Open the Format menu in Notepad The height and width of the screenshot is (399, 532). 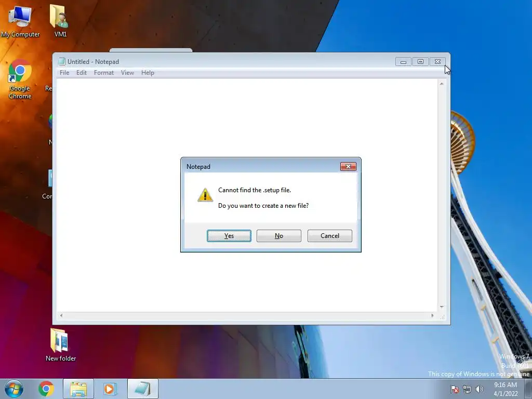pos(104,73)
